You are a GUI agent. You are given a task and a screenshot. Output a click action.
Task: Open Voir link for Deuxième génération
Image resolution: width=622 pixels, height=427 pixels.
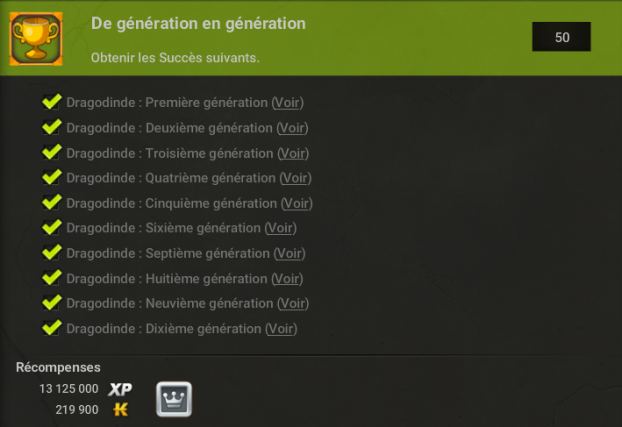pos(292,128)
